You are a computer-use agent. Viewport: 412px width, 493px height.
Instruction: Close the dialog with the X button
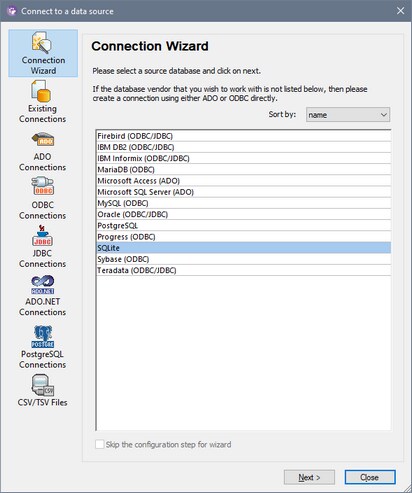click(x=400, y=11)
